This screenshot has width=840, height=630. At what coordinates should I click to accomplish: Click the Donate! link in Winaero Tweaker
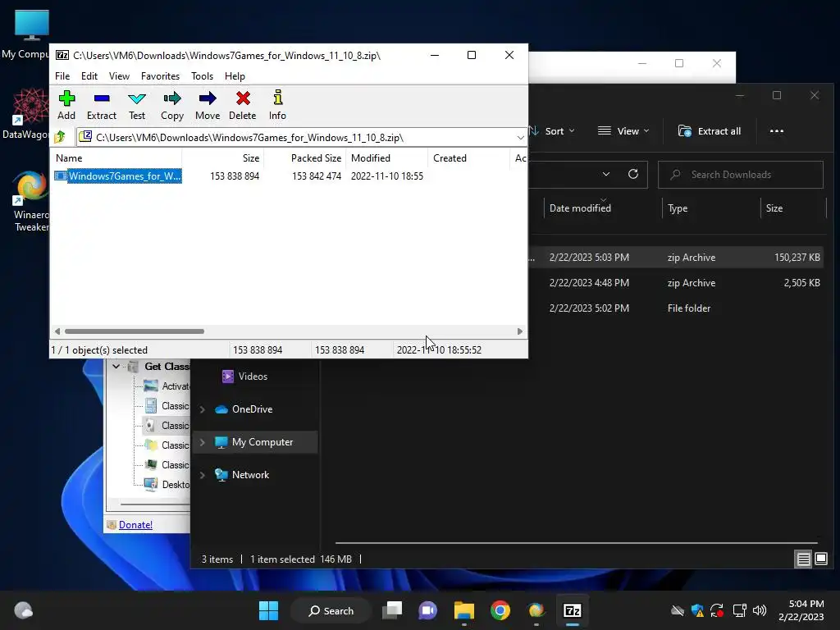(135, 525)
